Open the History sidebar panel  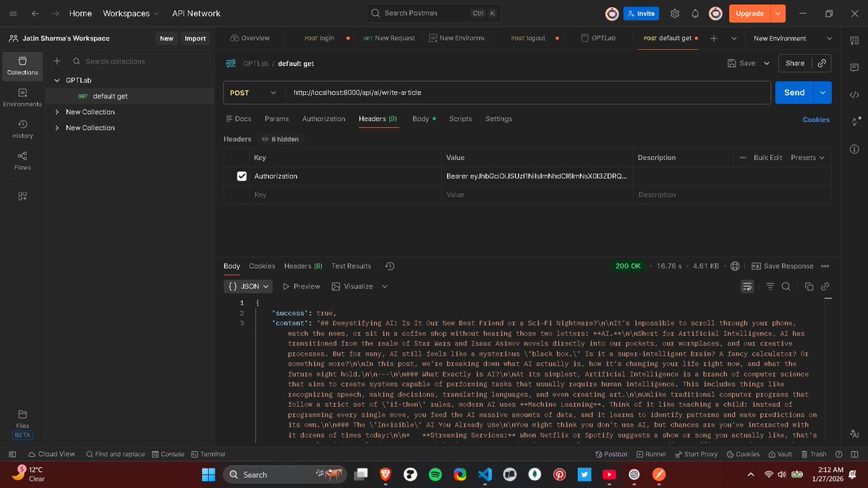coord(22,129)
